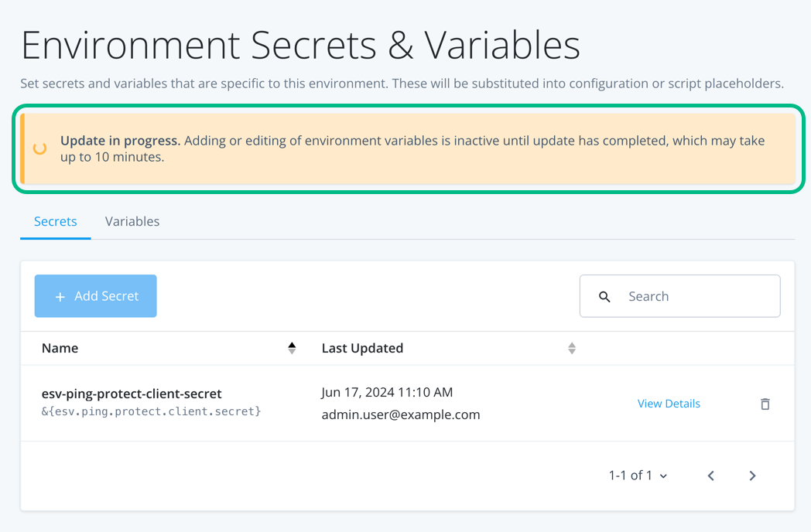Click the spinner icon in the update banner
The height and width of the screenshot is (532, 811).
pyautogui.click(x=40, y=148)
